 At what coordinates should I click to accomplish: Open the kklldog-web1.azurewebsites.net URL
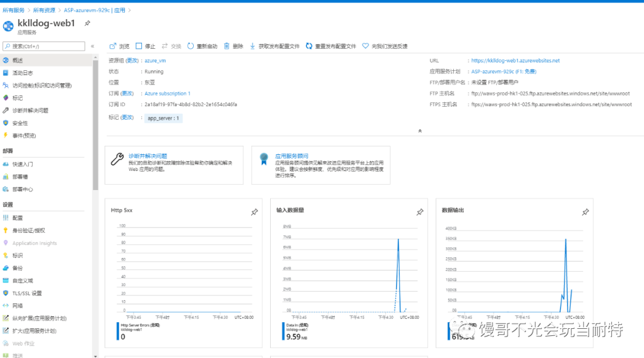[x=515, y=61]
